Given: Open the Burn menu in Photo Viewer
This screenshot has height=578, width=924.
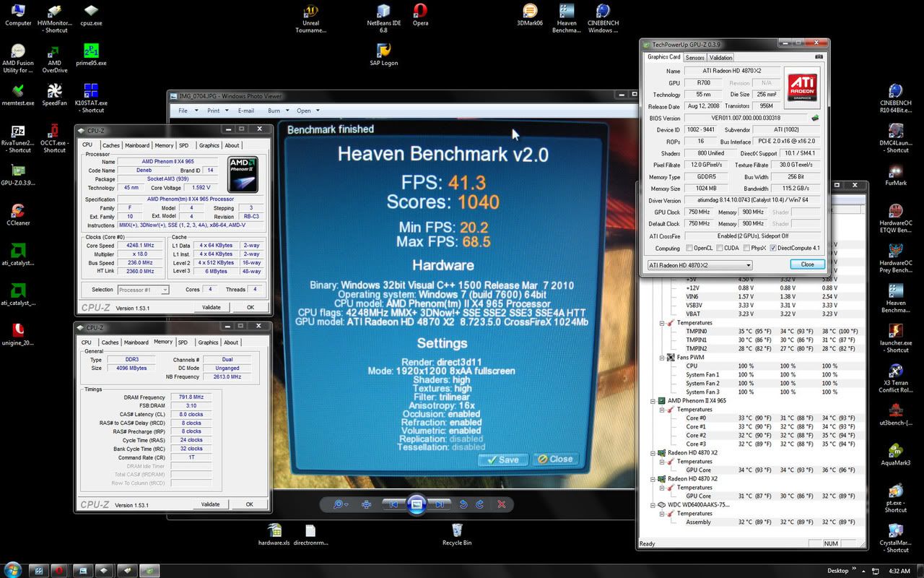Looking at the screenshot, I should [274, 111].
